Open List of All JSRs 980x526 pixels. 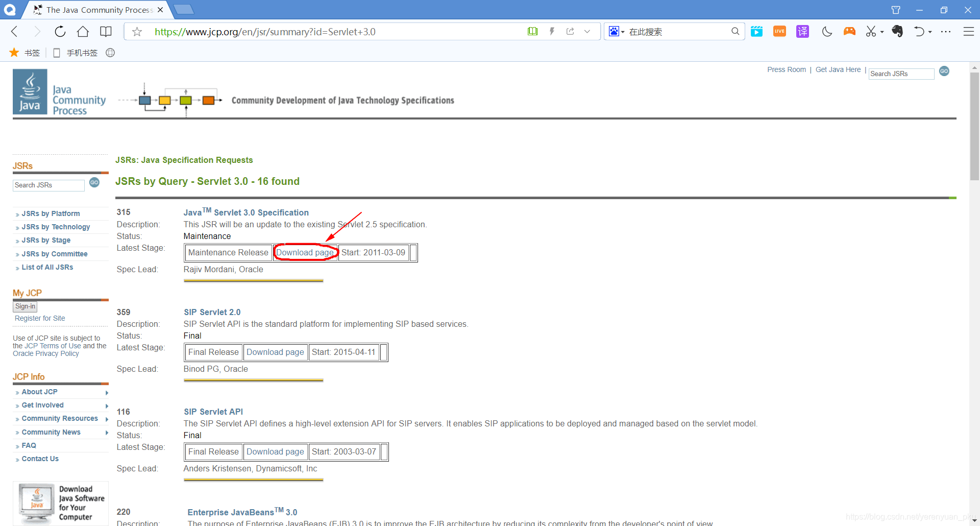pos(47,267)
